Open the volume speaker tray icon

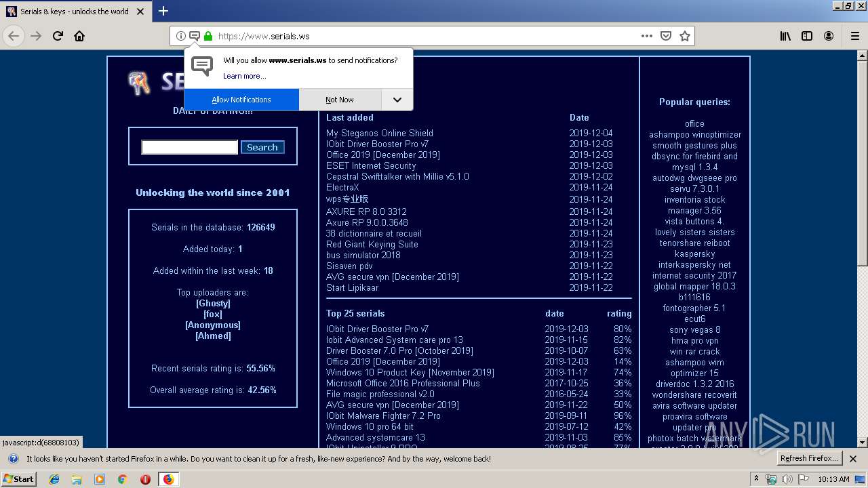click(x=787, y=479)
